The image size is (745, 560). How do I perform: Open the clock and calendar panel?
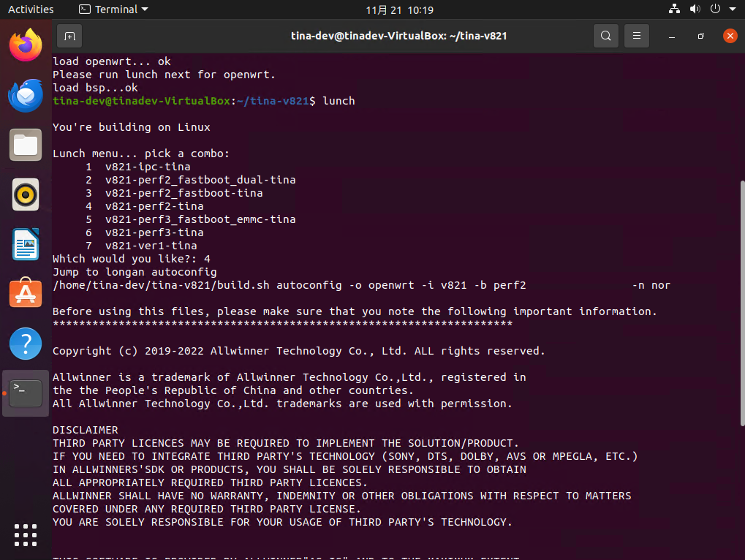click(x=399, y=10)
